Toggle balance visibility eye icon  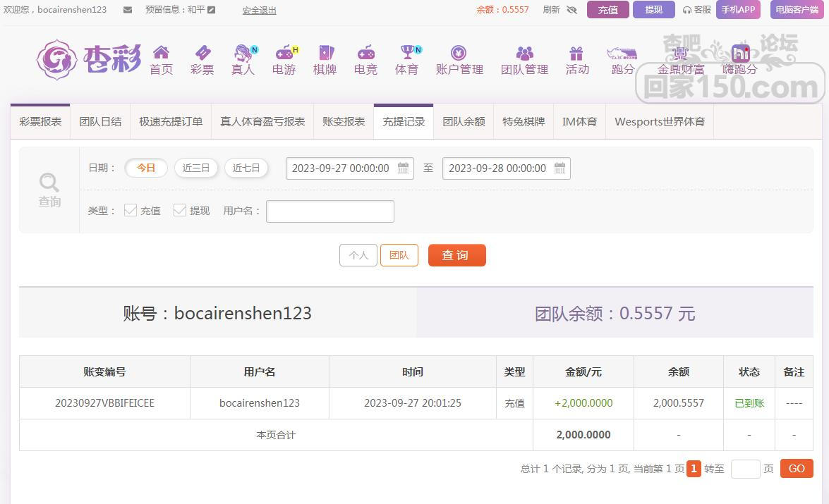(571, 10)
